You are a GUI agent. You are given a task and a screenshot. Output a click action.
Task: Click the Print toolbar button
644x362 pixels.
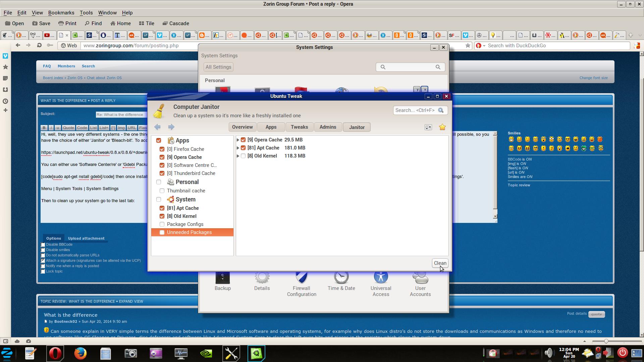(x=67, y=23)
